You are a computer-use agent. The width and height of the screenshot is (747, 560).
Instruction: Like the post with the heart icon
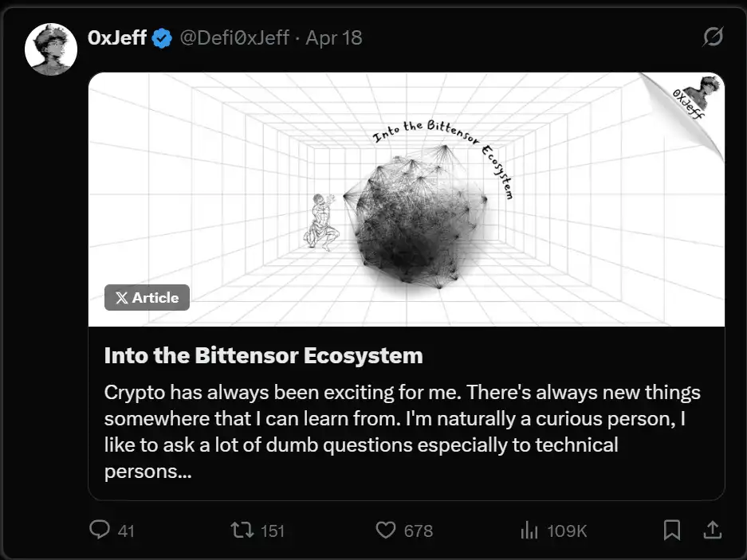(386, 530)
